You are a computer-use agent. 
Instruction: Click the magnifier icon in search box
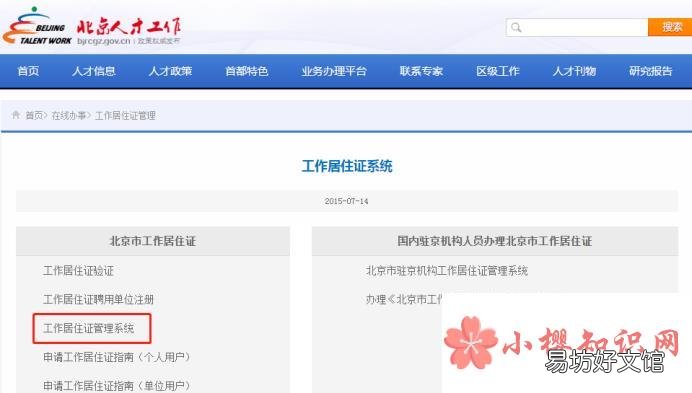pos(516,28)
